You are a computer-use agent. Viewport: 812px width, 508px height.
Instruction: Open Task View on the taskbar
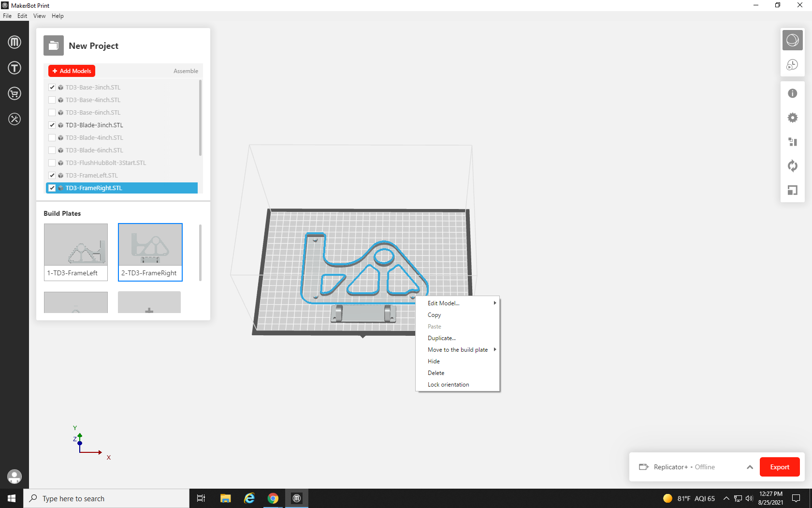[x=201, y=498]
